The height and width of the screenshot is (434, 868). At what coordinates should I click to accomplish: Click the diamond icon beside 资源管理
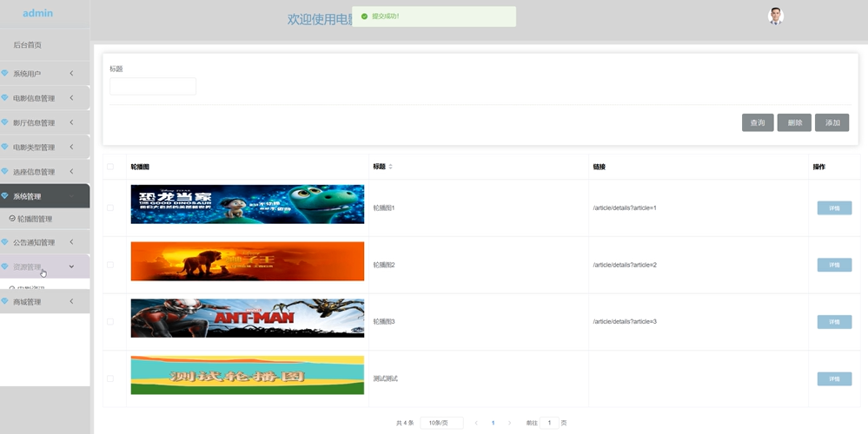pos(4,266)
